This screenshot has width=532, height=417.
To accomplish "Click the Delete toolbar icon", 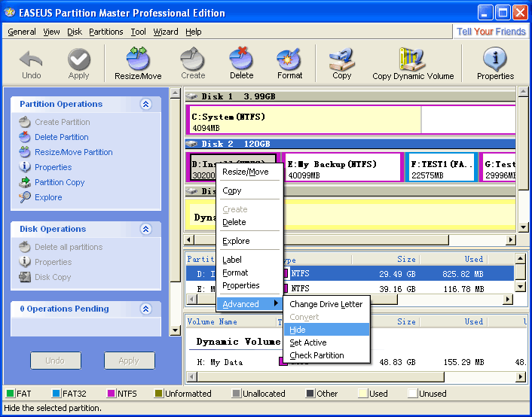I will pos(241,58).
